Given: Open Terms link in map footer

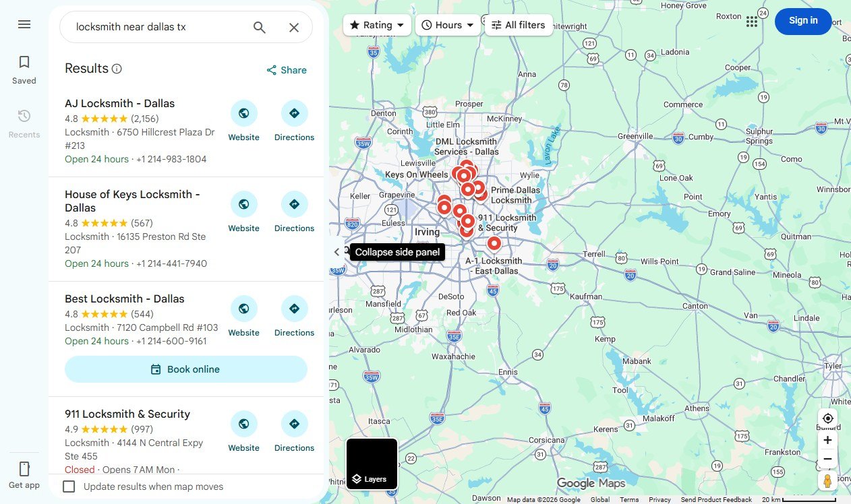Looking at the screenshot, I should tap(629, 499).
